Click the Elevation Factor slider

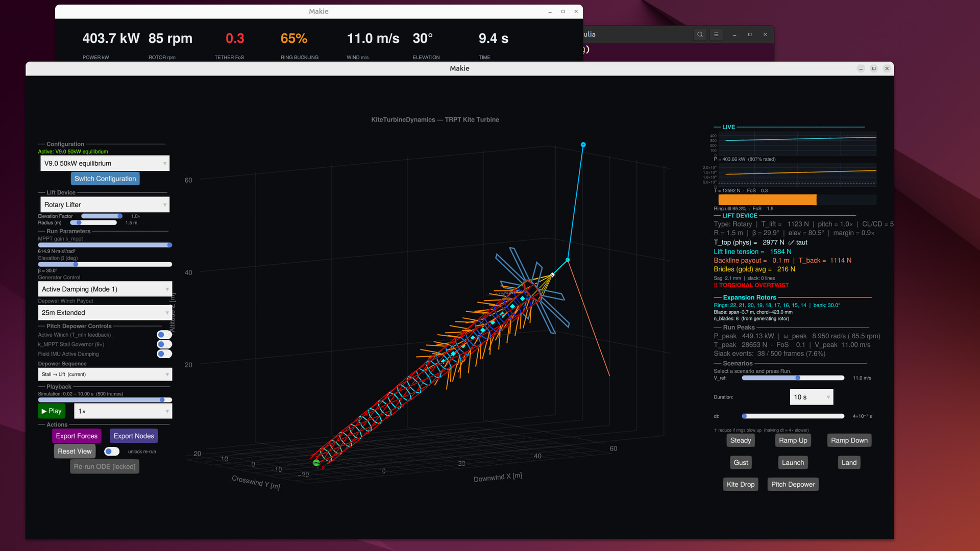pos(102,216)
